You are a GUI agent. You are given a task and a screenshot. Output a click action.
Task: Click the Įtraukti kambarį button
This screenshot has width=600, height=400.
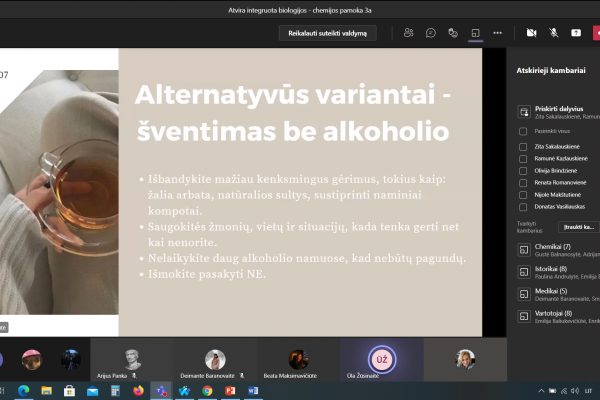click(579, 227)
